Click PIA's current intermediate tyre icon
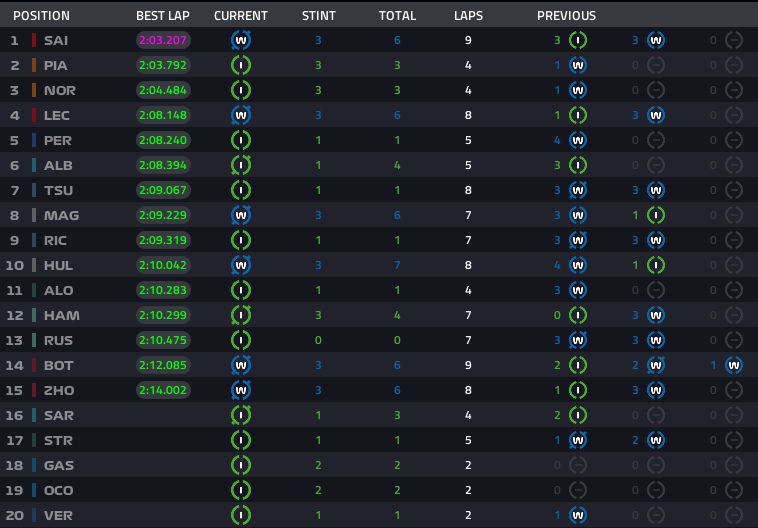This screenshot has height=528, width=758. (x=241, y=65)
